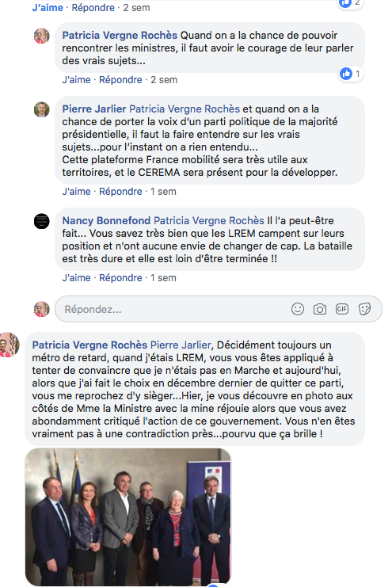Click the reaction count on the top comment
The width and height of the screenshot is (392, 587).
pos(351,3)
